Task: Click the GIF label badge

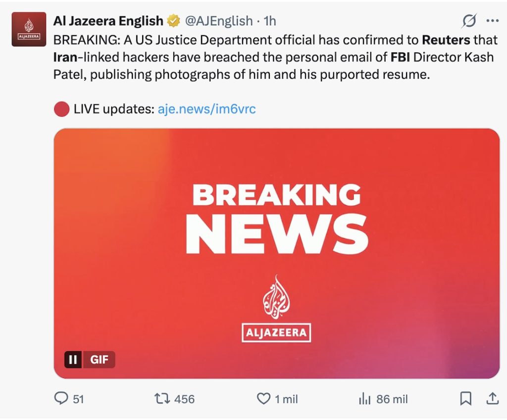Action: click(99, 360)
